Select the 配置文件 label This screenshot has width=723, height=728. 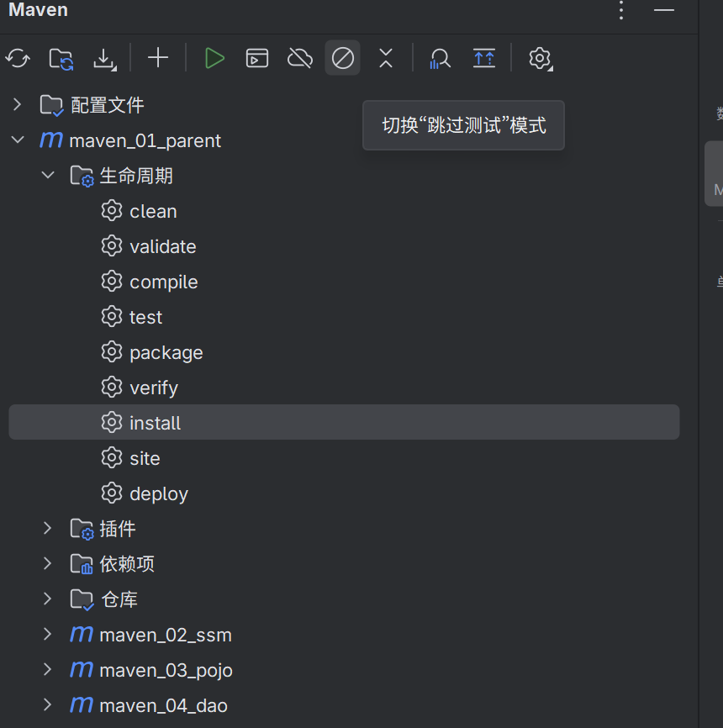(x=108, y=105)
